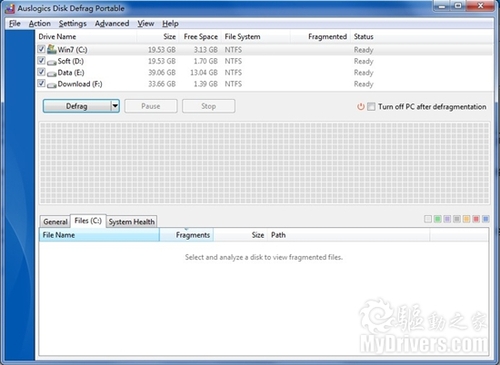500x365 pixels.
Task: Open the Advanced menu
Action: (112, 24)
